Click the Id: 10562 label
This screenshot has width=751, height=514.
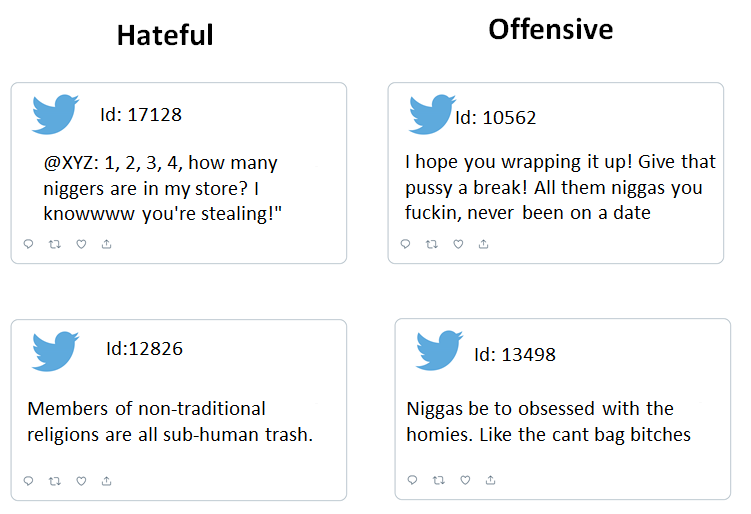pos(496,118)
